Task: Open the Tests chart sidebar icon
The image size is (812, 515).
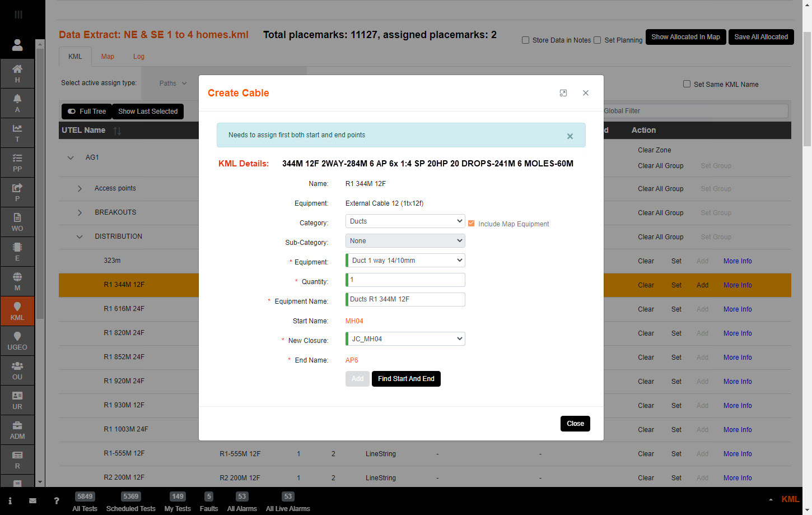Action: coord(17,133)
